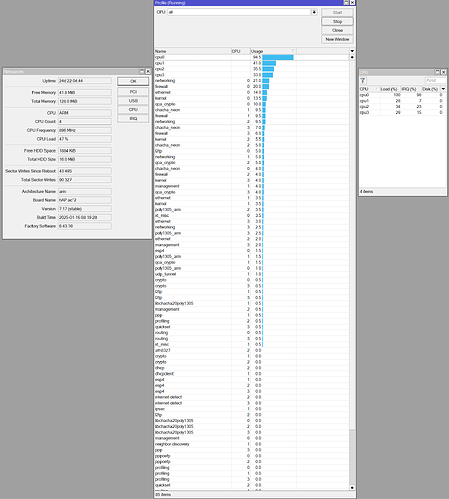Sort CPU window by Load (%) column
Image resolution: width=449 pixels, height=499 pixels.
390,89
